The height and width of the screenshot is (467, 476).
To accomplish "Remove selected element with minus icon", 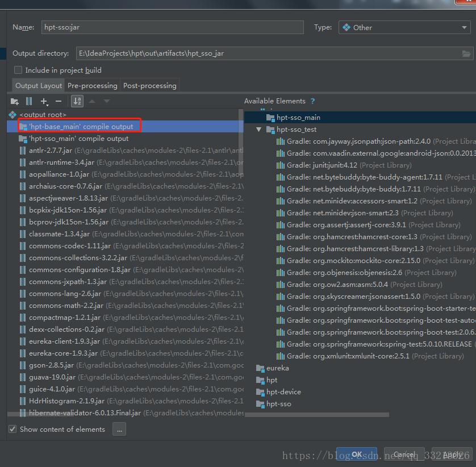I will point(59,101).
